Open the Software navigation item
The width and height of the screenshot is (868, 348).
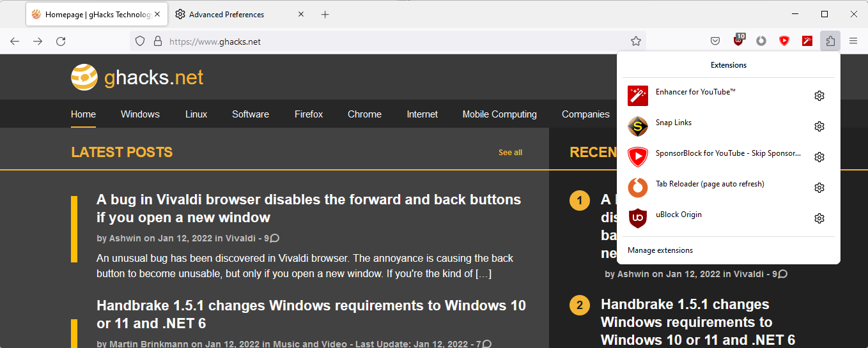click(251, 114)
